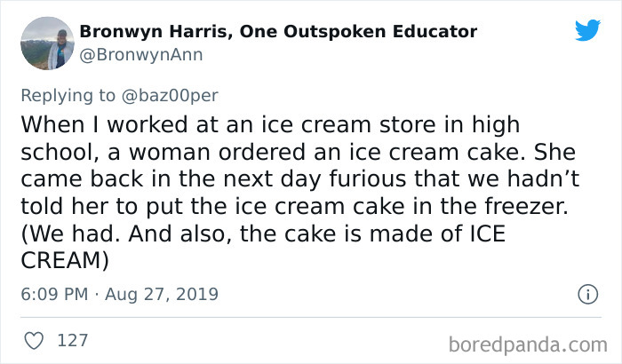Click the 'Replying to' label

pos(74,93)
